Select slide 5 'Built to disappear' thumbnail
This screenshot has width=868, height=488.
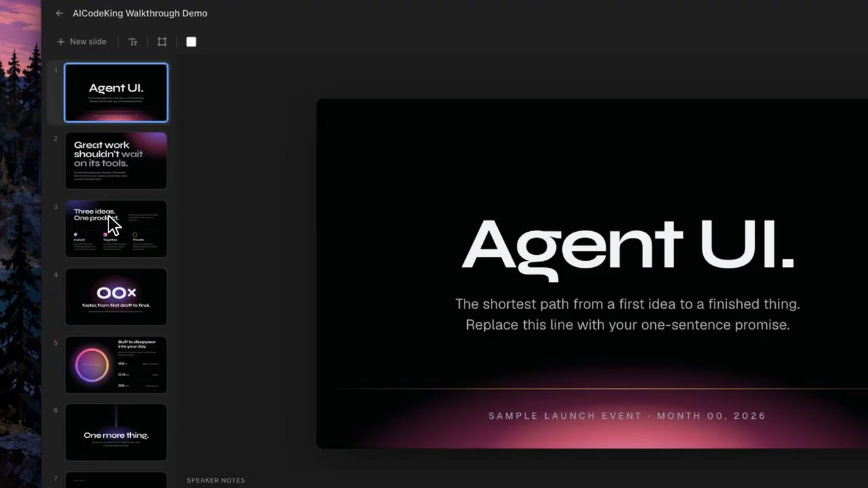pos(116,365)
